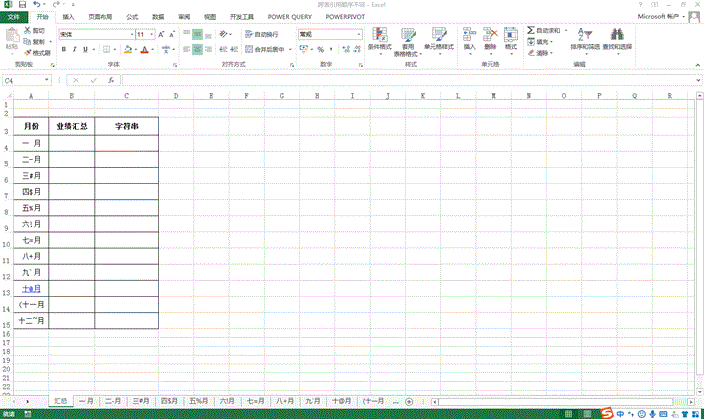Click inside the formula bar input

(400, 80)
